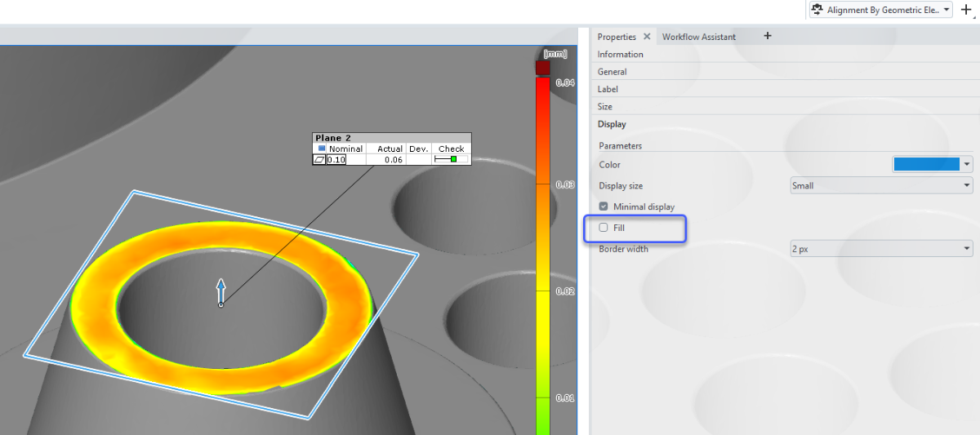The image size is (980, 435).
Task: Click the blue color swatch
Action: point(926,164)
